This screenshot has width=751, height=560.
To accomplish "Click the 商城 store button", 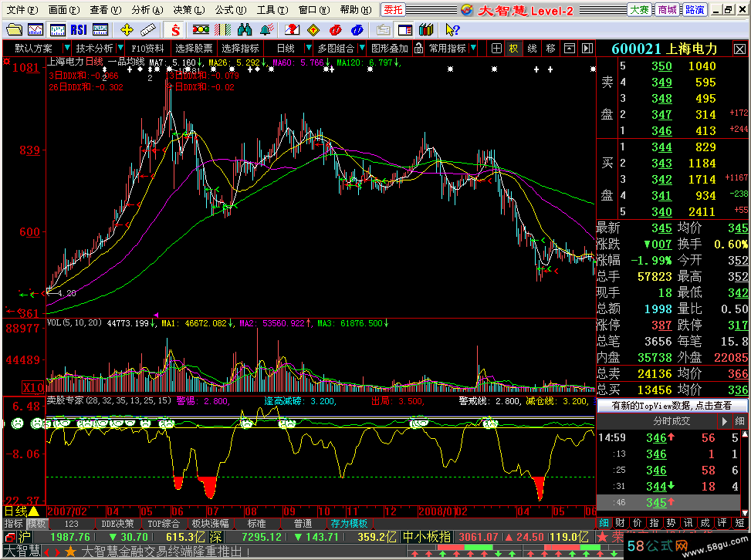I will [667, 9].
